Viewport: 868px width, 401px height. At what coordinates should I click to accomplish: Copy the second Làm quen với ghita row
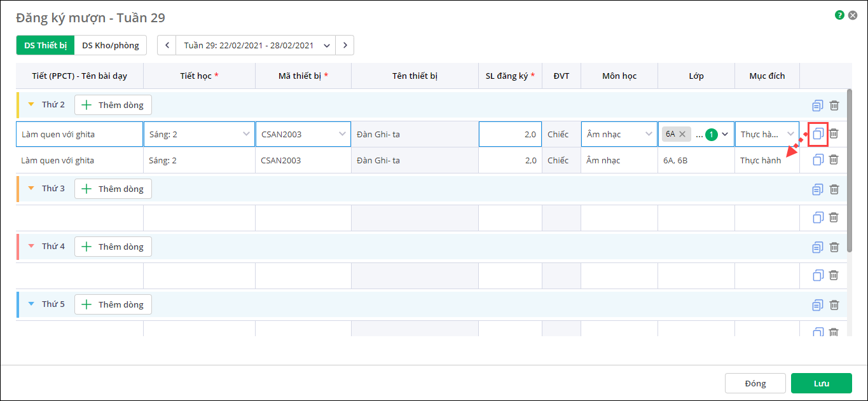coord(818,160)
